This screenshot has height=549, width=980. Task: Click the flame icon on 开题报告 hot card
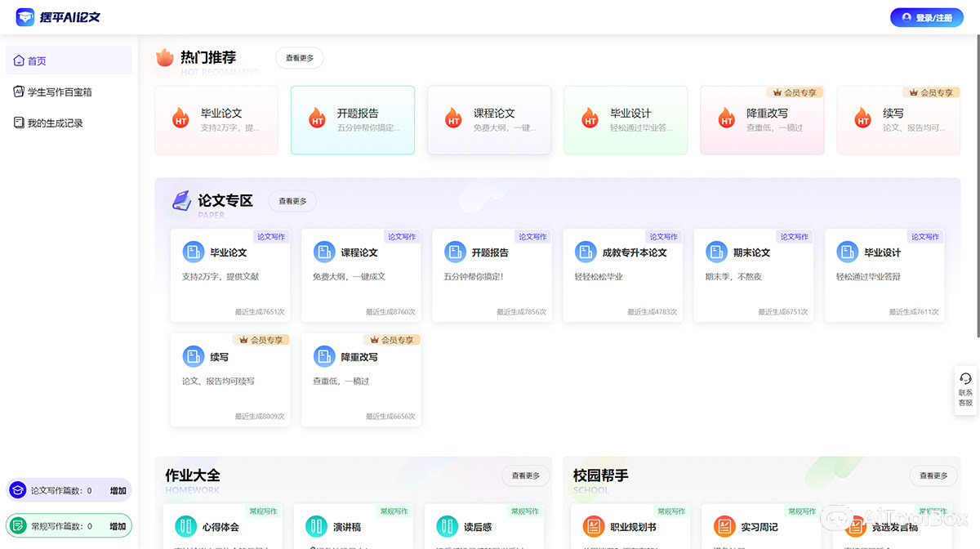click(318, 119)
